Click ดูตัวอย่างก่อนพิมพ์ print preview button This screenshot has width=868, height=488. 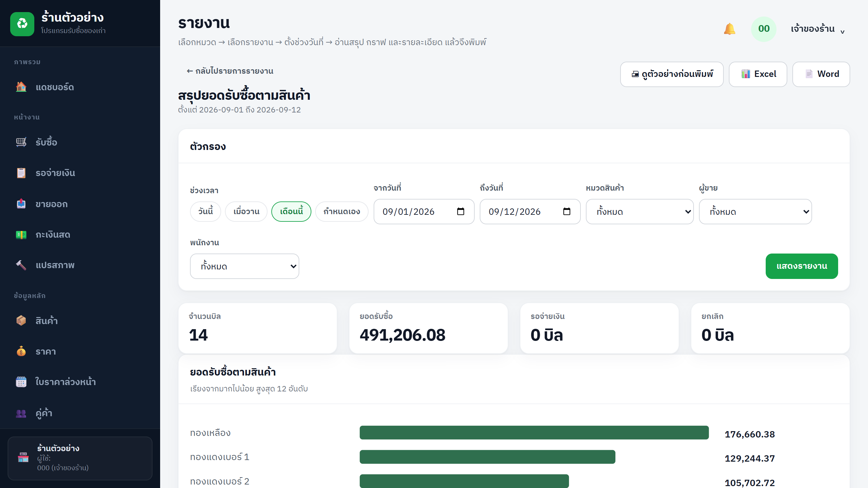[x=672, y=74]
